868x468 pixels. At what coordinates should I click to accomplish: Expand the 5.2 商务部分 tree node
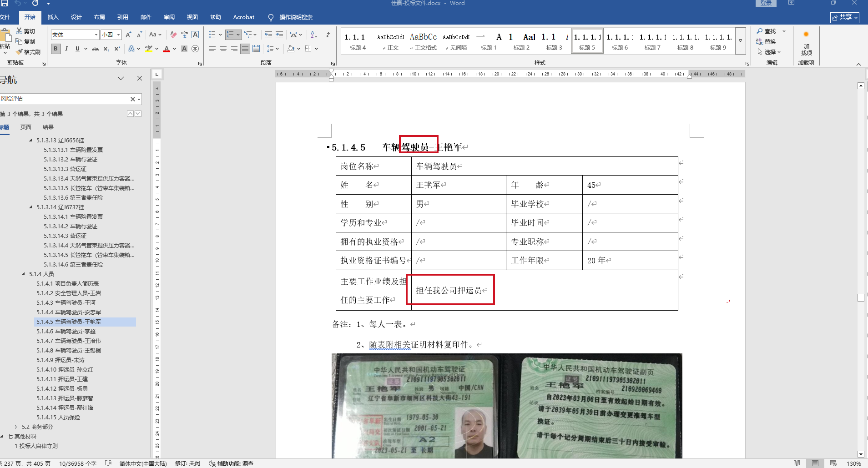[x=16, y=427]
